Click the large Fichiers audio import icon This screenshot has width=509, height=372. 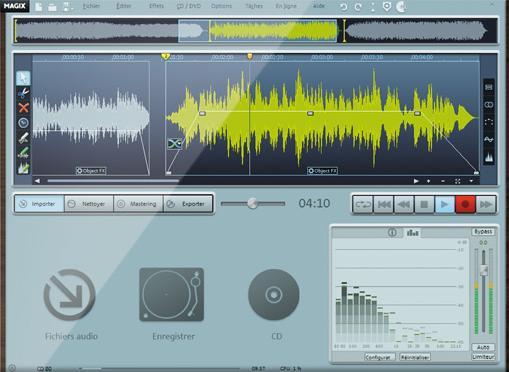[x=69, y=295]
